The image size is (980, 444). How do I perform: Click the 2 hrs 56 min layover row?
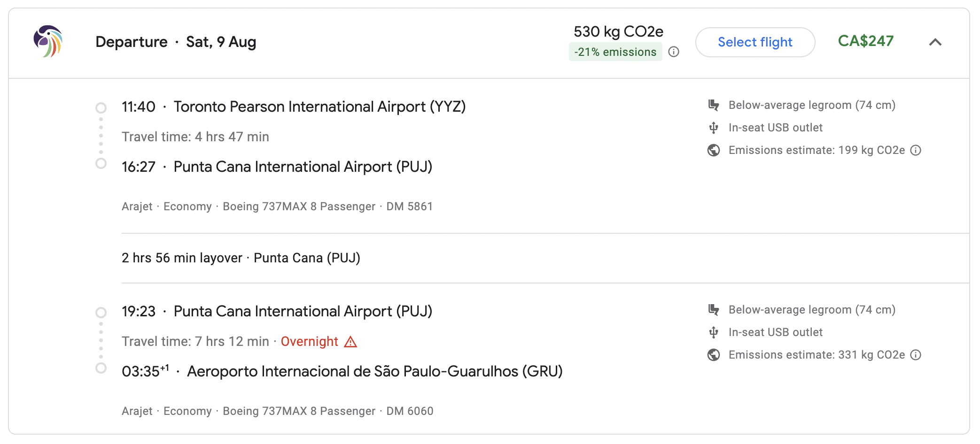click(241, 258)
